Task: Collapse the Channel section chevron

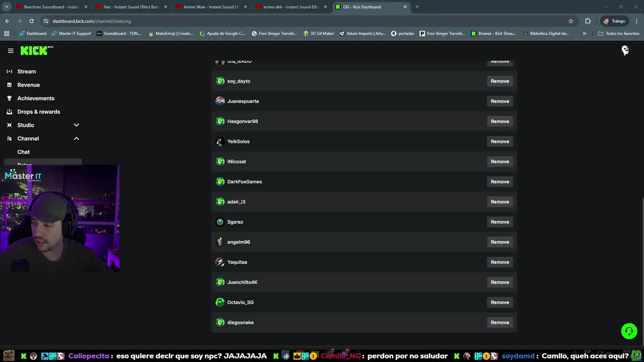Action: (x=76, y=138)
